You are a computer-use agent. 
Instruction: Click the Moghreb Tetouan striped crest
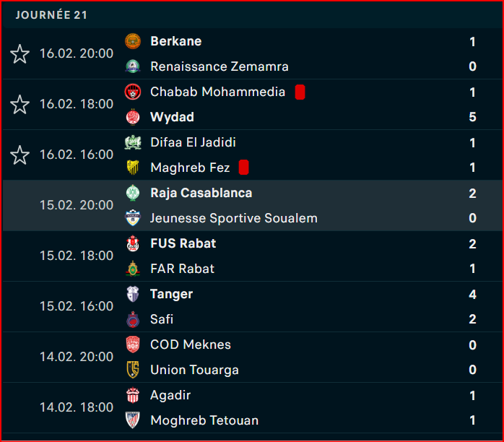pyautogui.click(x=133, y=420)
